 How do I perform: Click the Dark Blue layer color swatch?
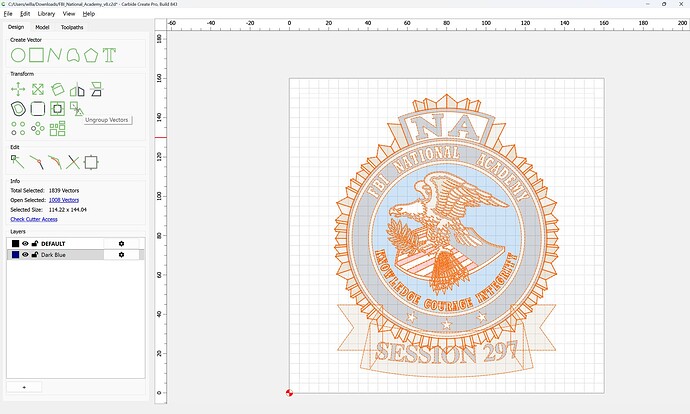[x=15, y=255]
